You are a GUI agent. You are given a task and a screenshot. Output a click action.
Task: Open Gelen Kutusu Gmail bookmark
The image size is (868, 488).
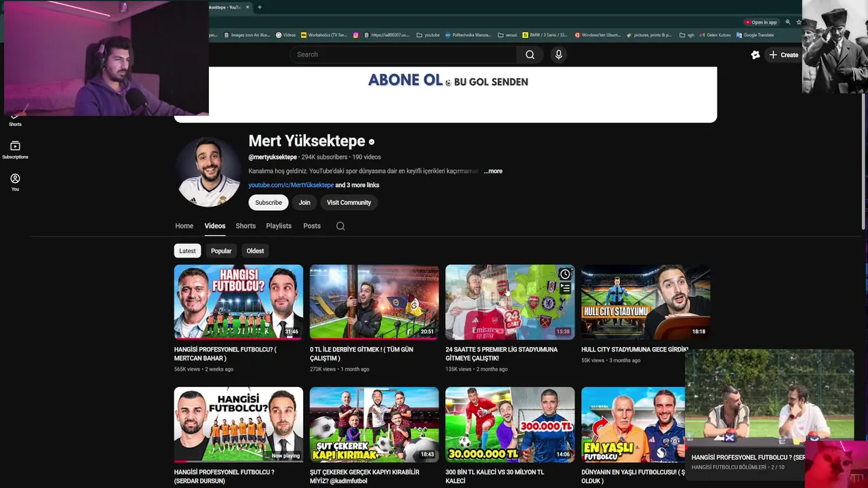[715, 35]
